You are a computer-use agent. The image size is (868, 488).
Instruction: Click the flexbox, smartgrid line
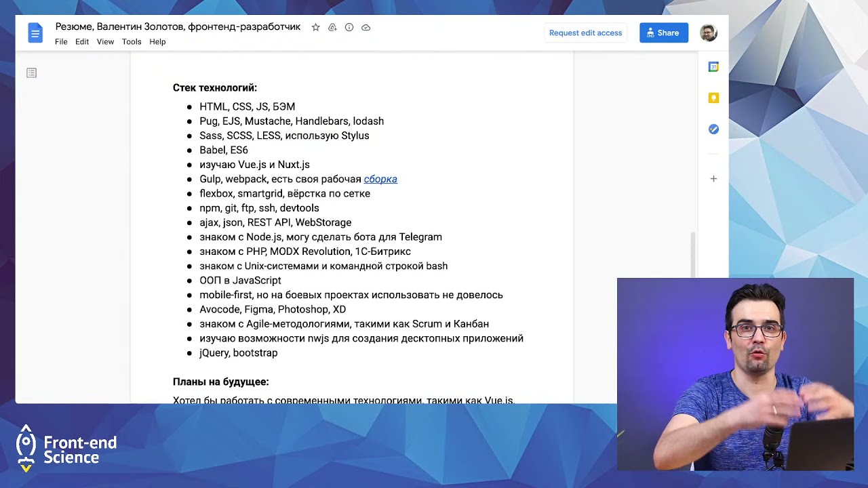(285, 194)
